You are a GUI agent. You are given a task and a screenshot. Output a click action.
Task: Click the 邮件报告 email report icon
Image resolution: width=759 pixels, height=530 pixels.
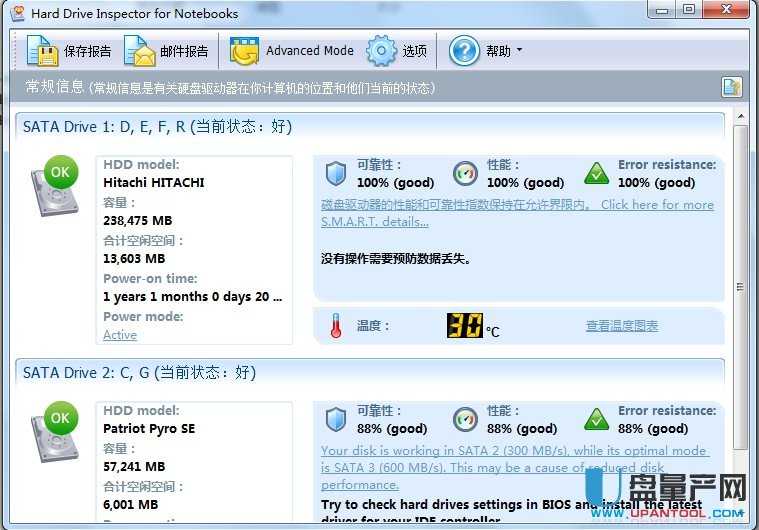coord(139,50)
